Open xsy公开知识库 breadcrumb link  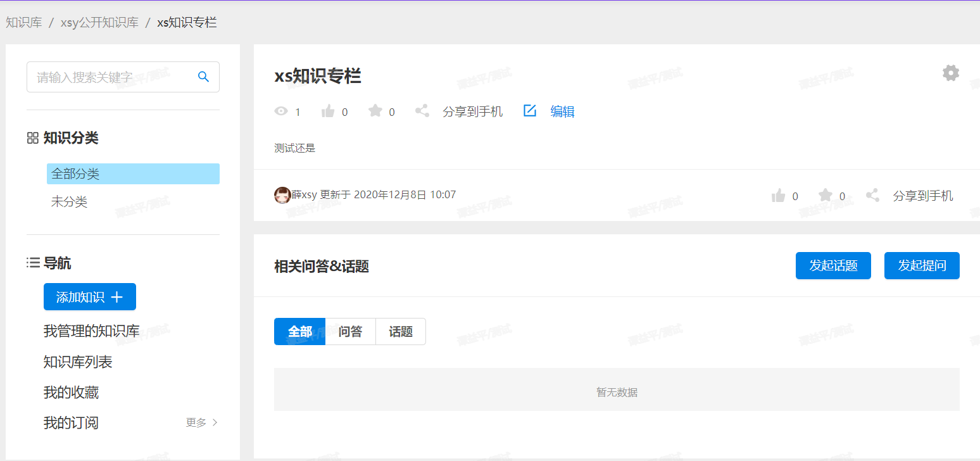(x=99, y=23)
